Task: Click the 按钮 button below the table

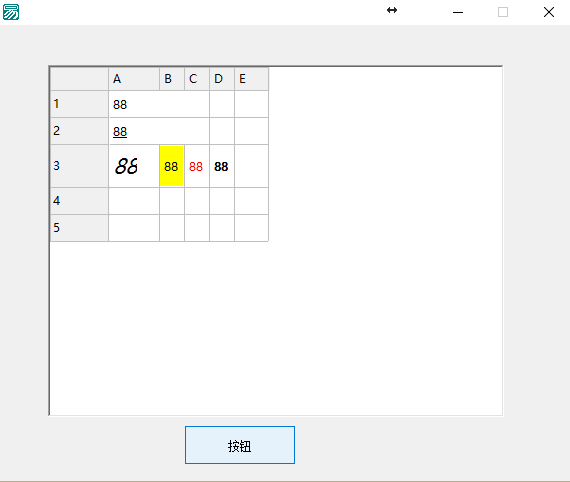Action: 240,445
